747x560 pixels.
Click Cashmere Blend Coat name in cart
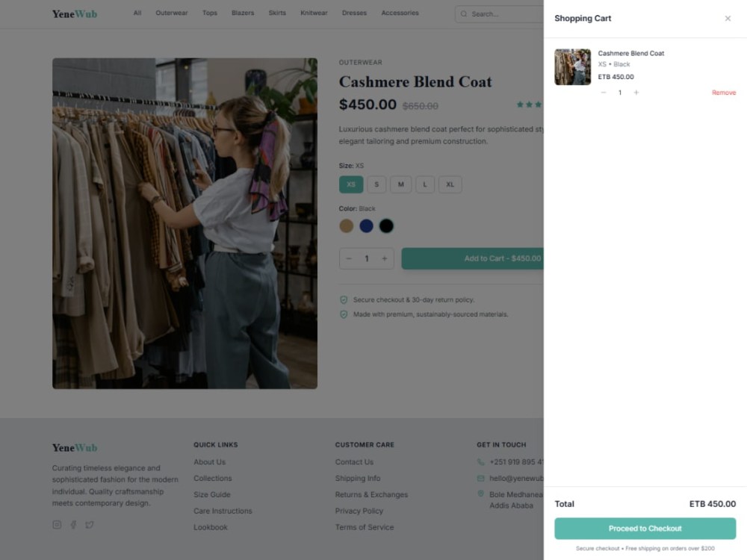(630, 53)
